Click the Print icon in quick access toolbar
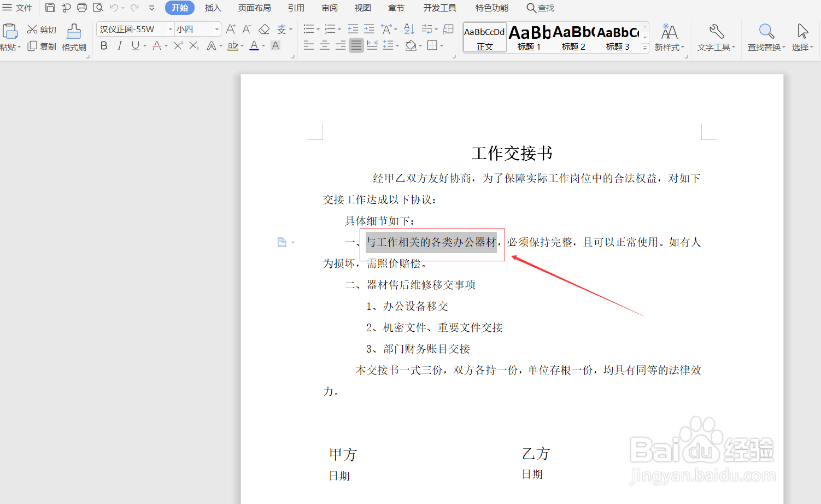The width and height of the screenshot is (821, 504). tap(82, 8)
